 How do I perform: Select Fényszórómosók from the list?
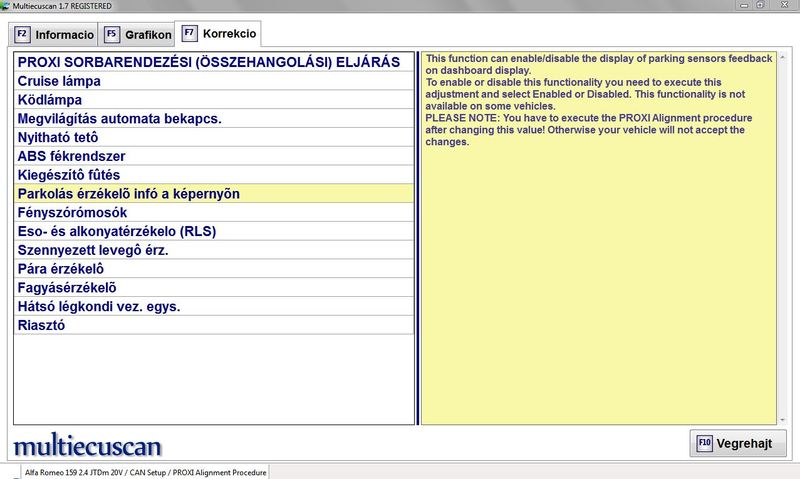(214, 213)
